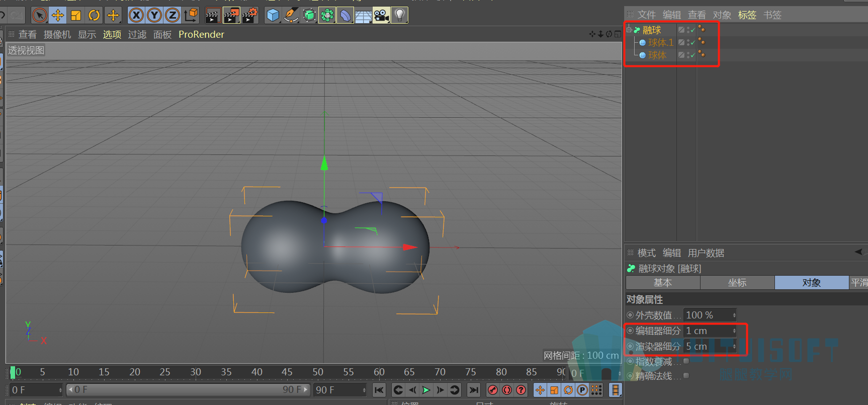Click the 编辑器细分 stepper arrows

coord(734,331)
